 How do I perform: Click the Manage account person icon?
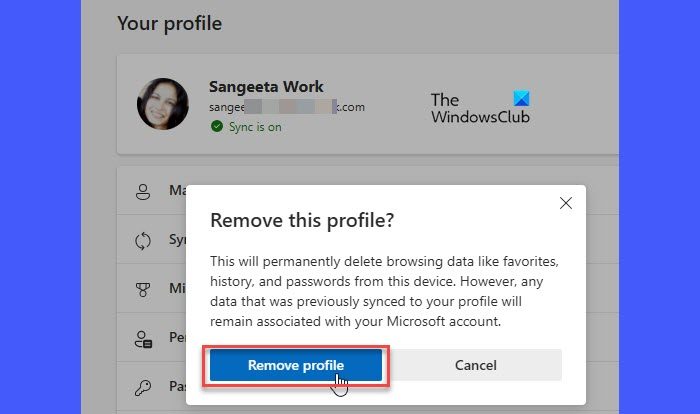pyautogui.click(x=143, y=190)
